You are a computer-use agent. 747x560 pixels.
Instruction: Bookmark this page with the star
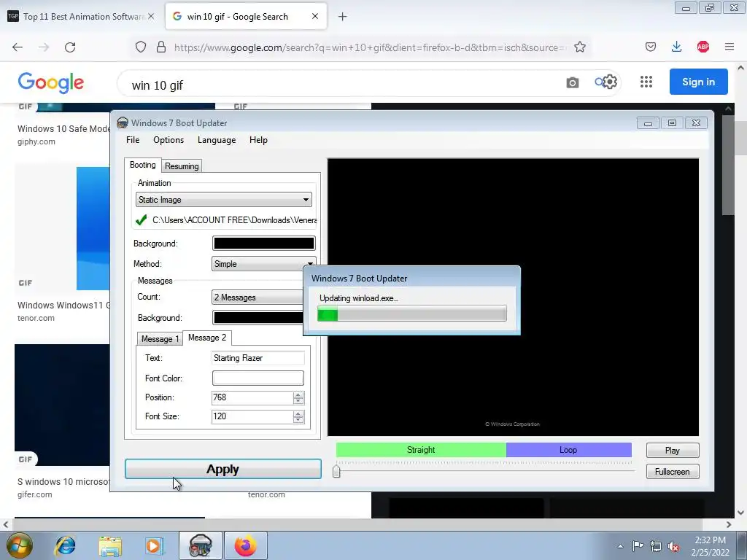[x=580, y=47]
